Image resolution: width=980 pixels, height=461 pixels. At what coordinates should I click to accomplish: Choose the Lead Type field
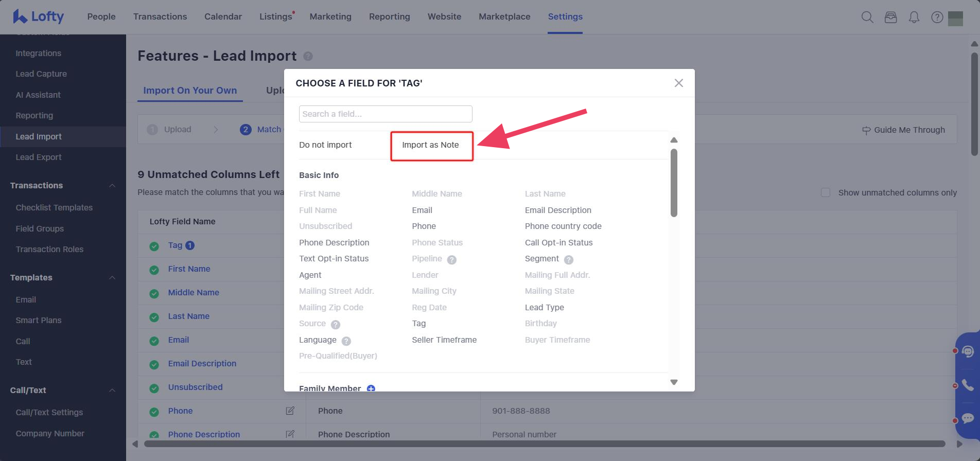(x=545, y=307)
